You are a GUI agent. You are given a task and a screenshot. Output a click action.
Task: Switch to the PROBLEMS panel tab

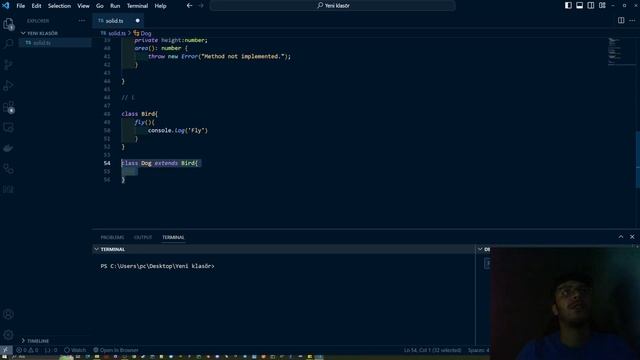tap(112, 237)
